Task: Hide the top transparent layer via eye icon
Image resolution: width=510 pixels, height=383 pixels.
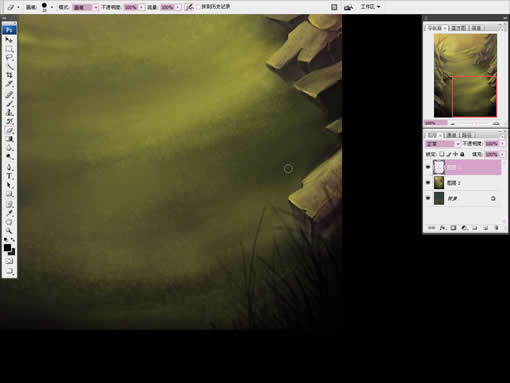Action: pyautogui.click(x=428, y=167)
